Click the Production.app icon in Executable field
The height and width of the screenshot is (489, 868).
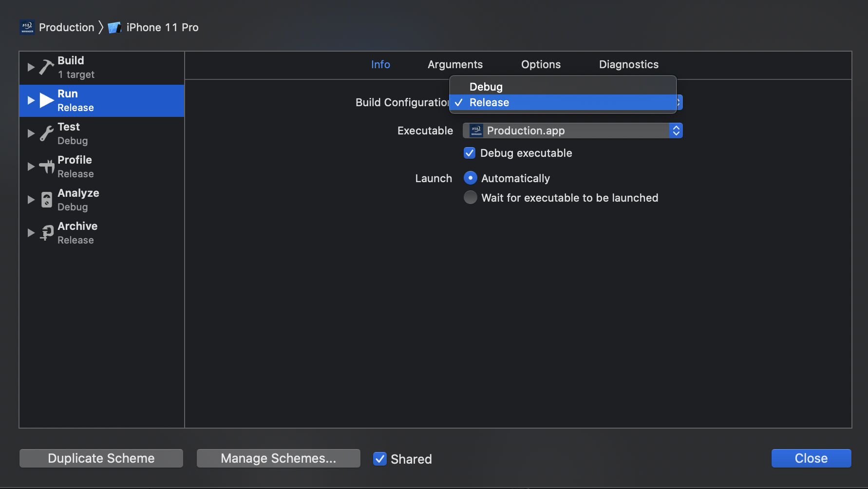[476, 131]
